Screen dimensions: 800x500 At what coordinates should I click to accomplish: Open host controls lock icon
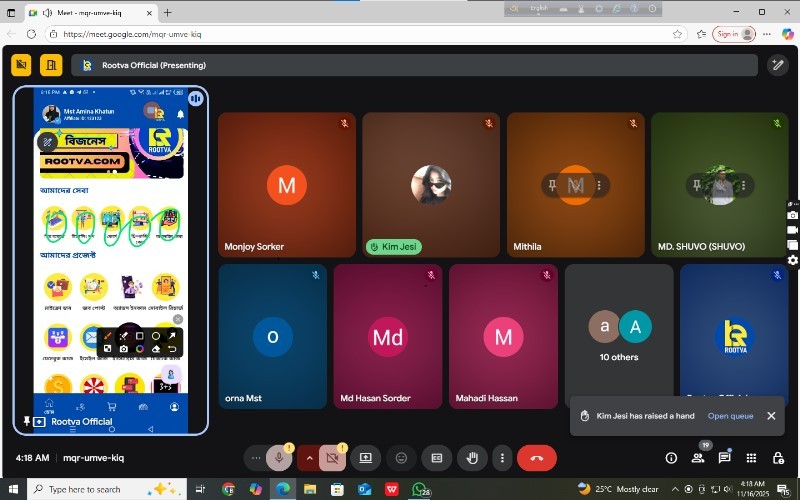[778, 458]
